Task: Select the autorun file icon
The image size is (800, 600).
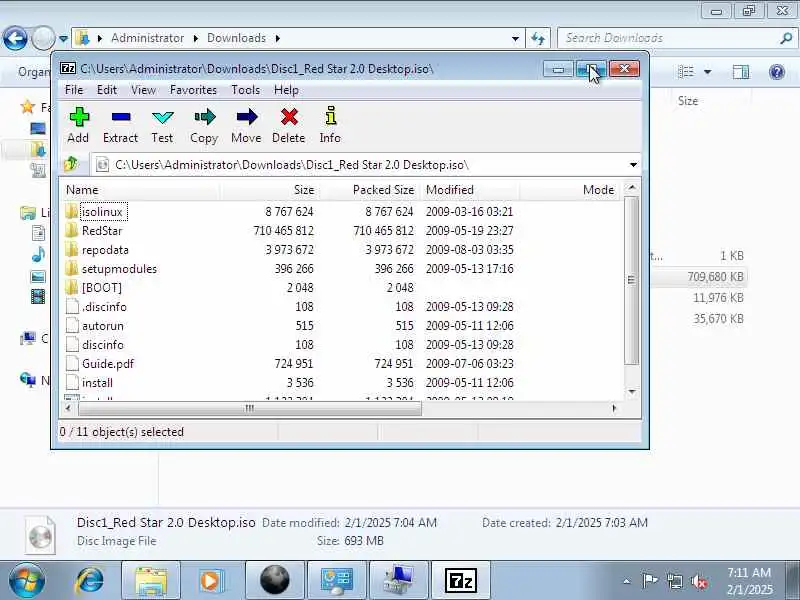Action: (72, 326)
